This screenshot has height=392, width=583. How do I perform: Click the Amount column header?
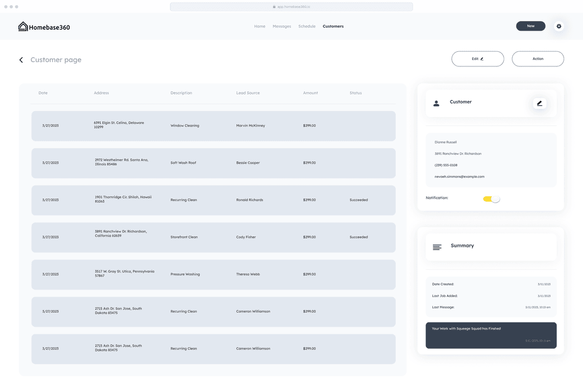click(x=310, y=93)
